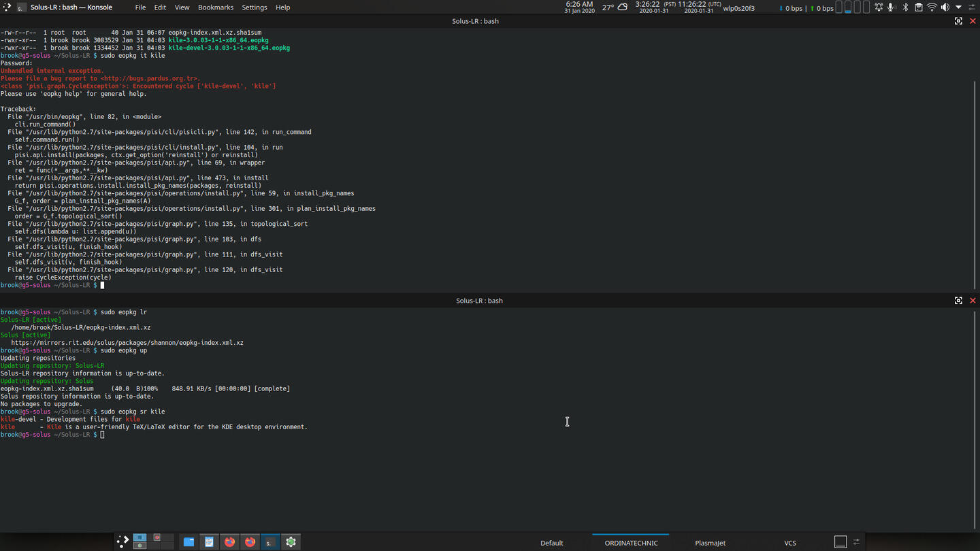Image resolution: width=980 pixels, height=551 pixels.
Task: Click the bugs.pardus.org.tr URL in the error
Action: point(148,78)
